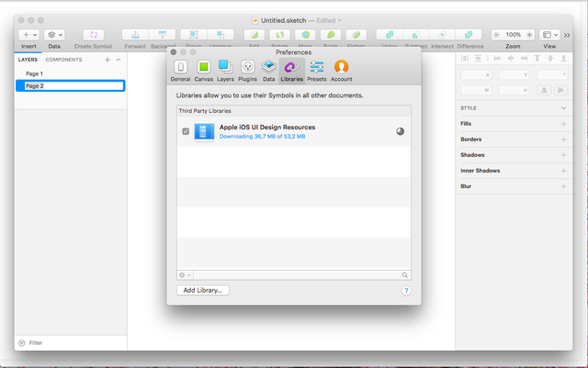Open the Data preferences tab
Image resolution: width=588 pixels, height=368 pixels.
click(x=269, y=71)
